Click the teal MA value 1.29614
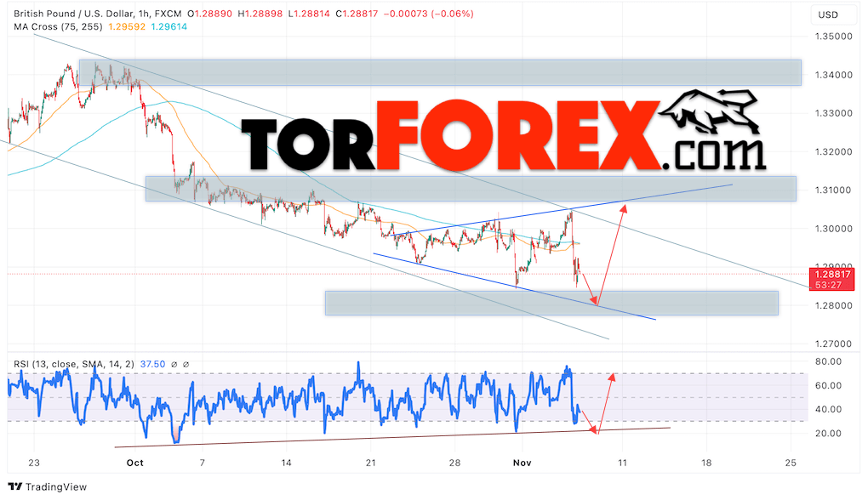Viewport: 868px width, 500px height. click(168, 26)
